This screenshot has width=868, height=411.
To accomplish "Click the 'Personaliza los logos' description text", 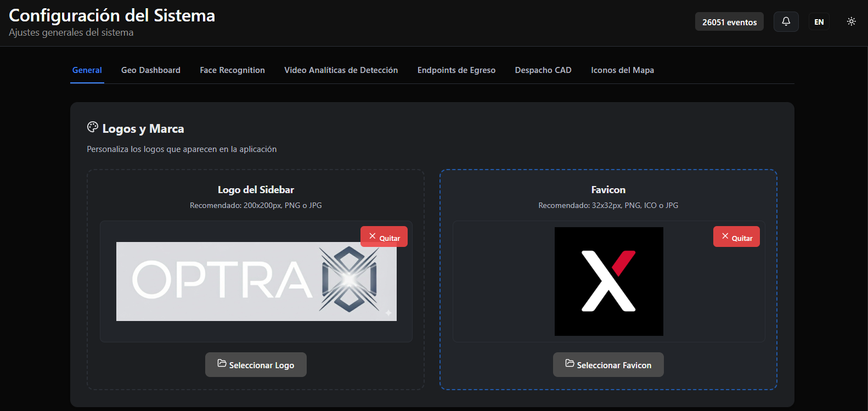I will [182, 149].
